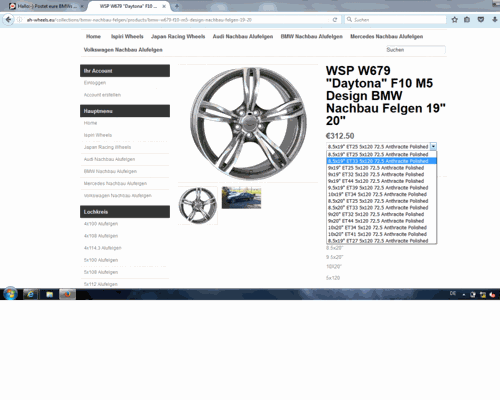Screen dimensions: 500x400
Task: Open the bookmarks list icon beside the star
Action: (467, 20)
